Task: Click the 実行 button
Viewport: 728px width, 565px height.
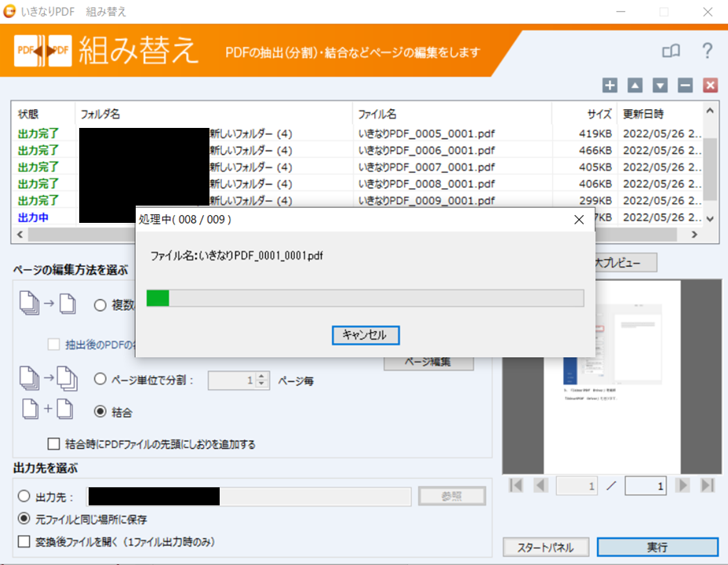Action: (657, 548)
